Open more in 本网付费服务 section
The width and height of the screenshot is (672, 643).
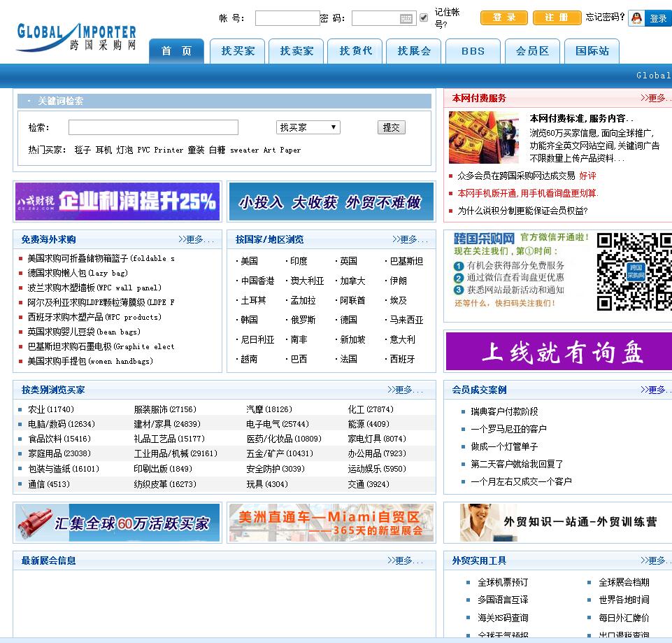pos(656,98)
